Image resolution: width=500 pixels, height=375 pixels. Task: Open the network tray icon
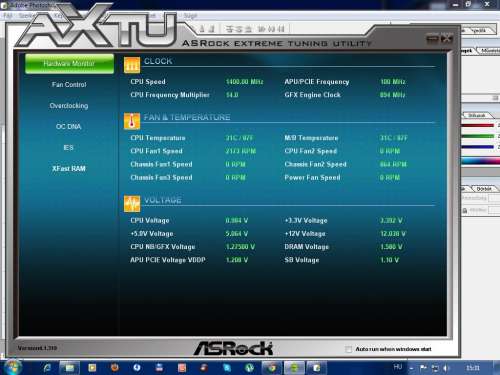coord(435,368)
